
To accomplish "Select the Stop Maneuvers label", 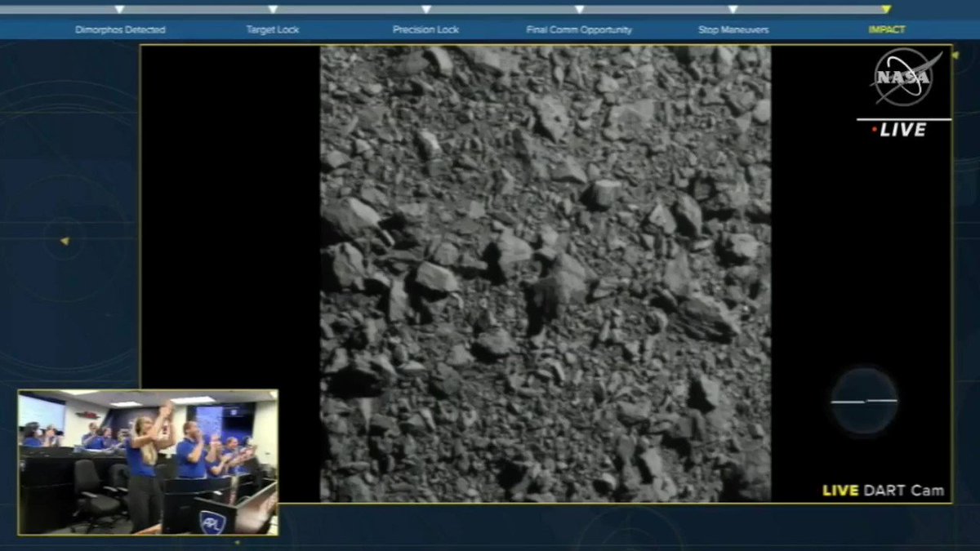I will pos(732,30).
